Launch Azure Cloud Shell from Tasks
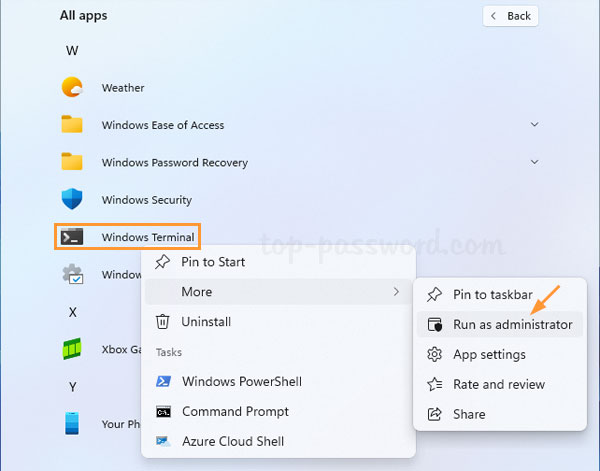 pyautogui.click(x=279, y=441)
